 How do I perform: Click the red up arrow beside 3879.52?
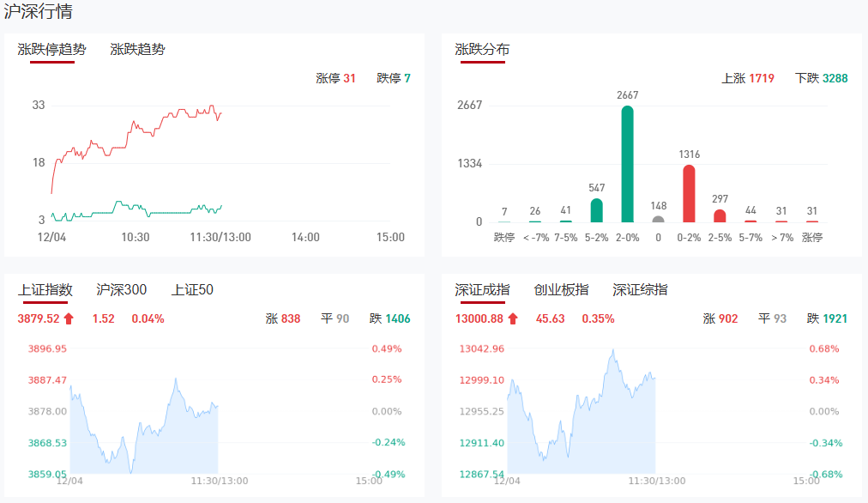[x=69, y=319]
